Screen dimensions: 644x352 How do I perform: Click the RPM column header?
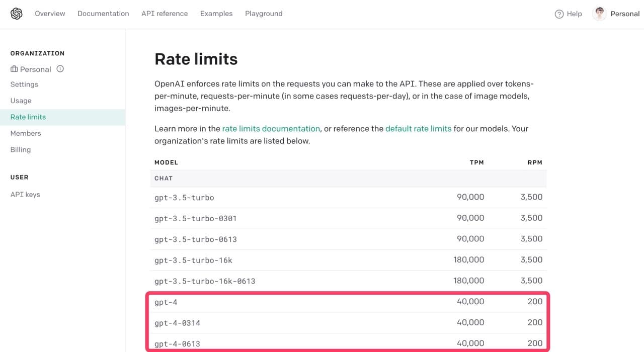(x=535, y=162)
